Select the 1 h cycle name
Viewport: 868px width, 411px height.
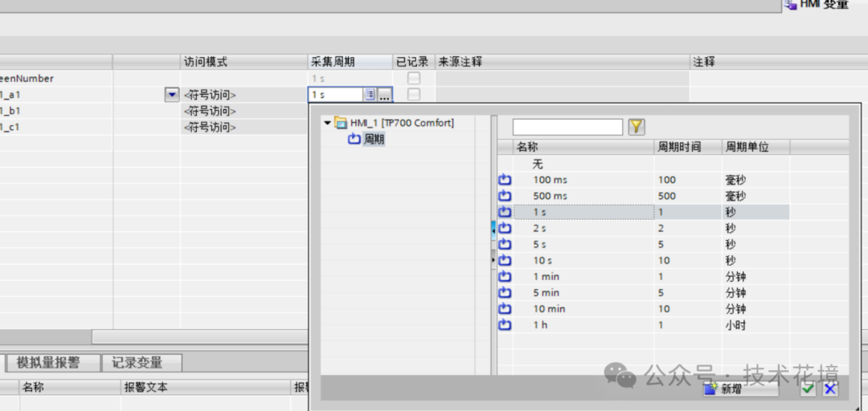pos(540,325)
